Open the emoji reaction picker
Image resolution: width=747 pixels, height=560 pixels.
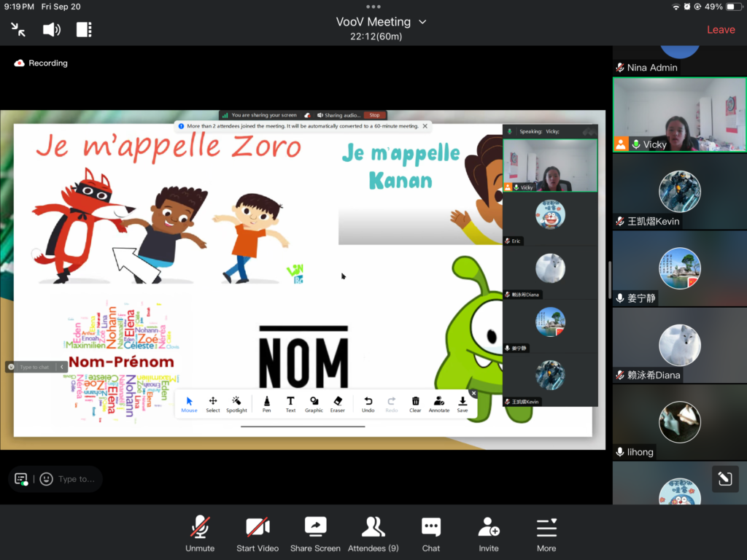point(46,479)
